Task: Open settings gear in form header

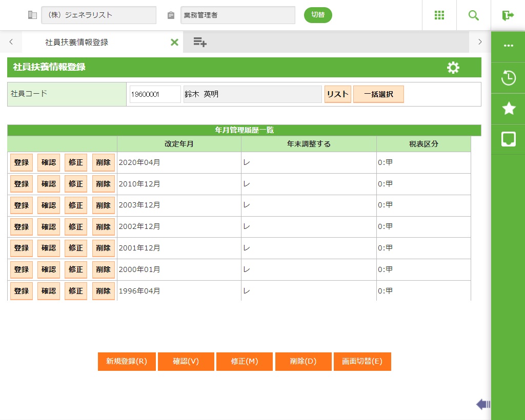Action: (x=453, y=68)
